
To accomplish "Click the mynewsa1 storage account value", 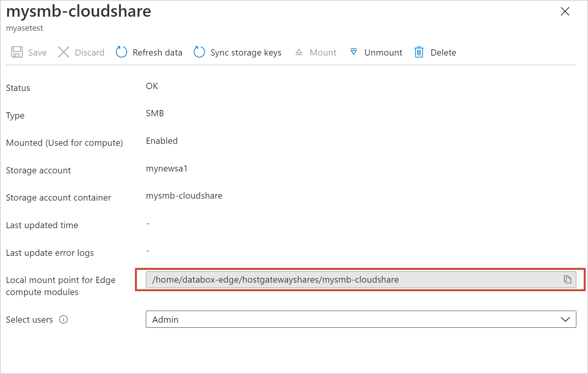I will point(166,168).
